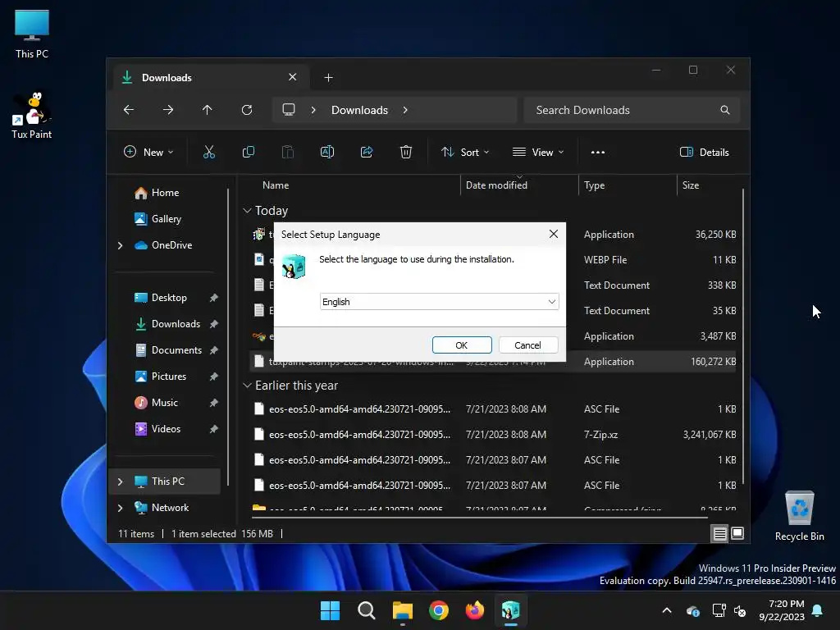Open the English language dropdown

(x=440, y=302)
